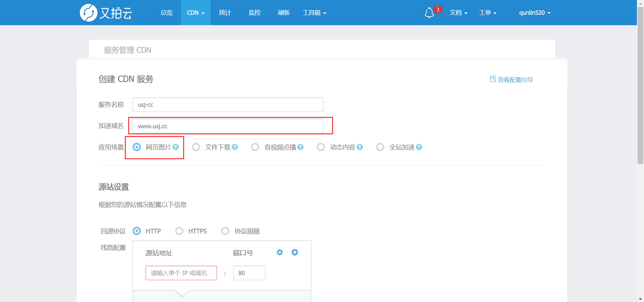Click help icon next to 网页图片

(176, 147)
